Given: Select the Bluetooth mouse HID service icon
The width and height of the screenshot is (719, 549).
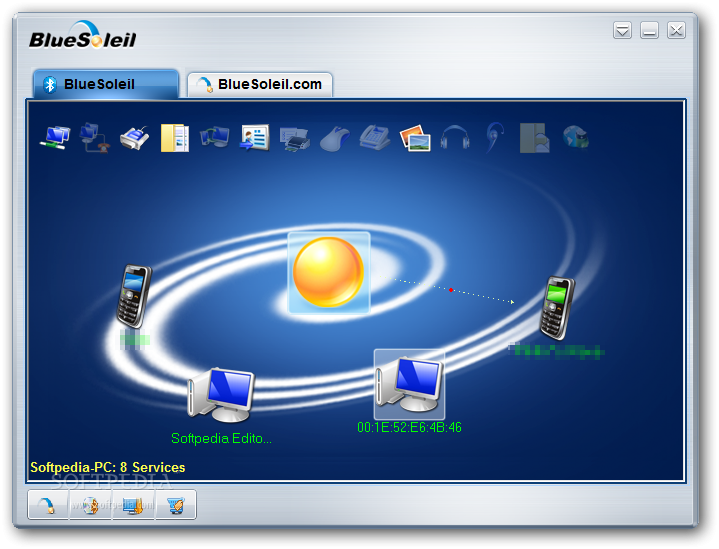Looking at the screenshot, I should coord(335,139).
